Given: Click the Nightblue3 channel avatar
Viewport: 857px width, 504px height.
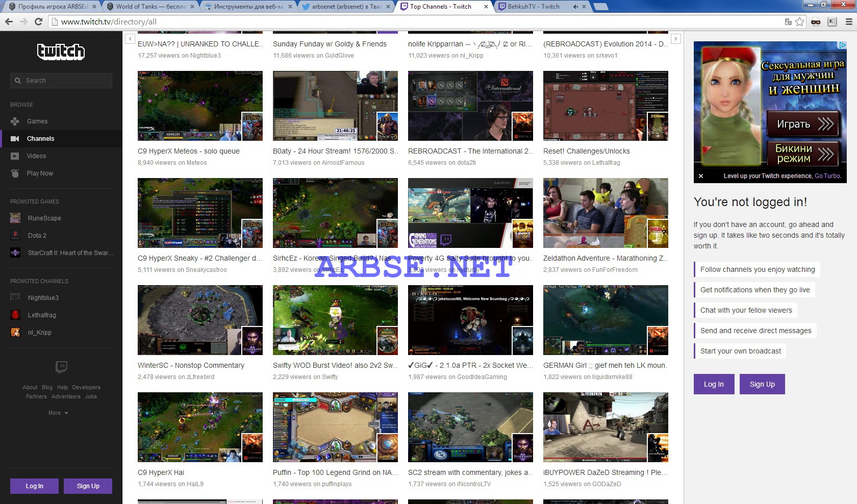Looking at the screenshot, I should (15, 297).
